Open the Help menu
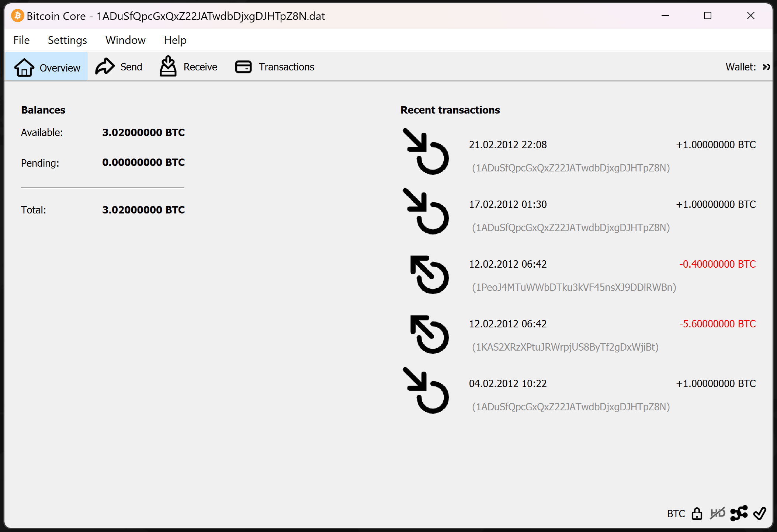This screenshot has height=532, width=777. click(x=175, y=40)
